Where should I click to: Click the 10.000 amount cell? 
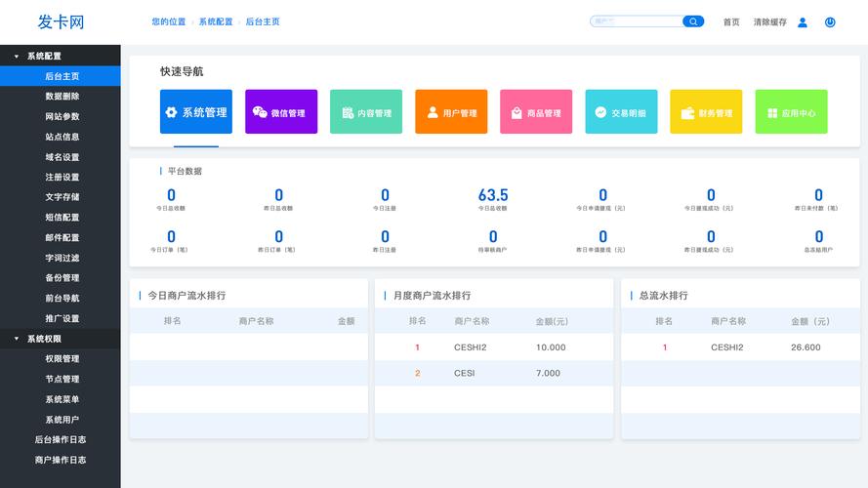(x=551, y=347)
